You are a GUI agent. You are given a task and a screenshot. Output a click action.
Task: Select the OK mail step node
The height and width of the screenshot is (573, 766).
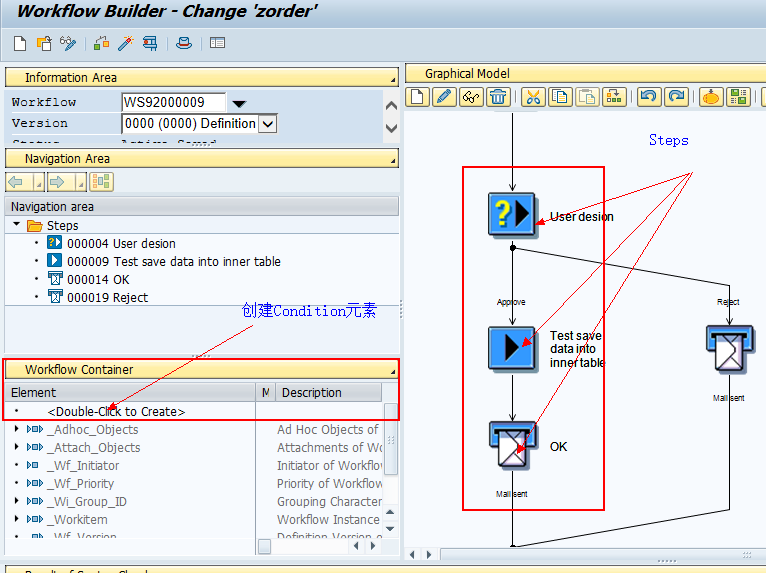click(512, 446)
